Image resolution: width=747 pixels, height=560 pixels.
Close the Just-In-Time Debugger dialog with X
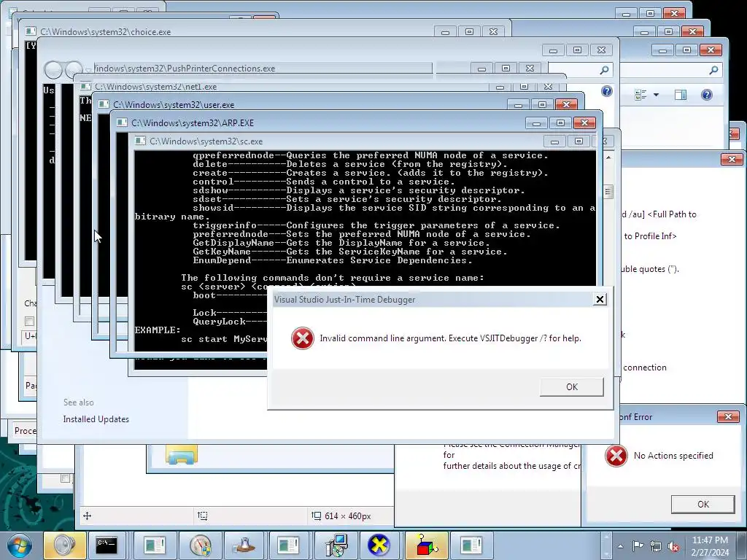point(600,299)
